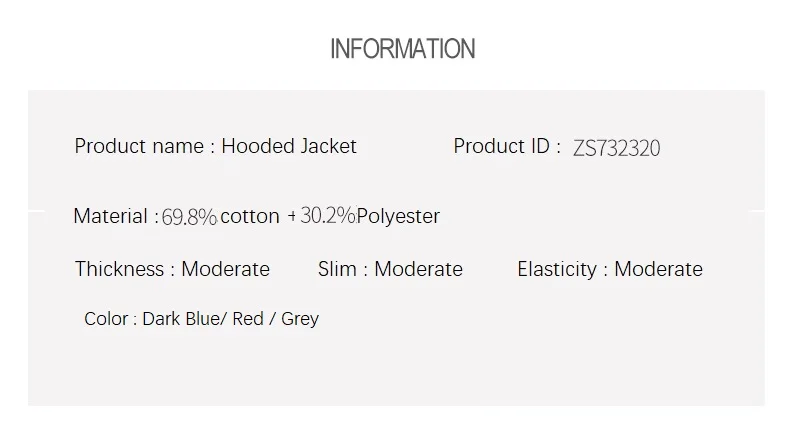Click the Grey color text
This screenshot has width=790, height=437.
coord(300,319)
